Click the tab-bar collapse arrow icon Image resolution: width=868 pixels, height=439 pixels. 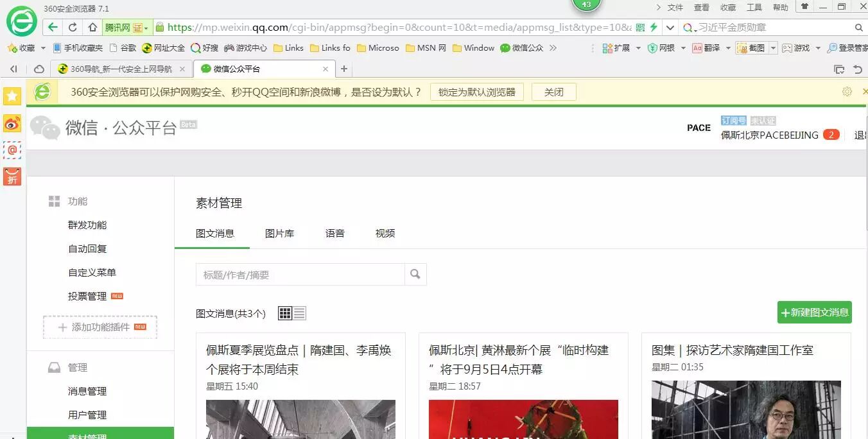13,69
